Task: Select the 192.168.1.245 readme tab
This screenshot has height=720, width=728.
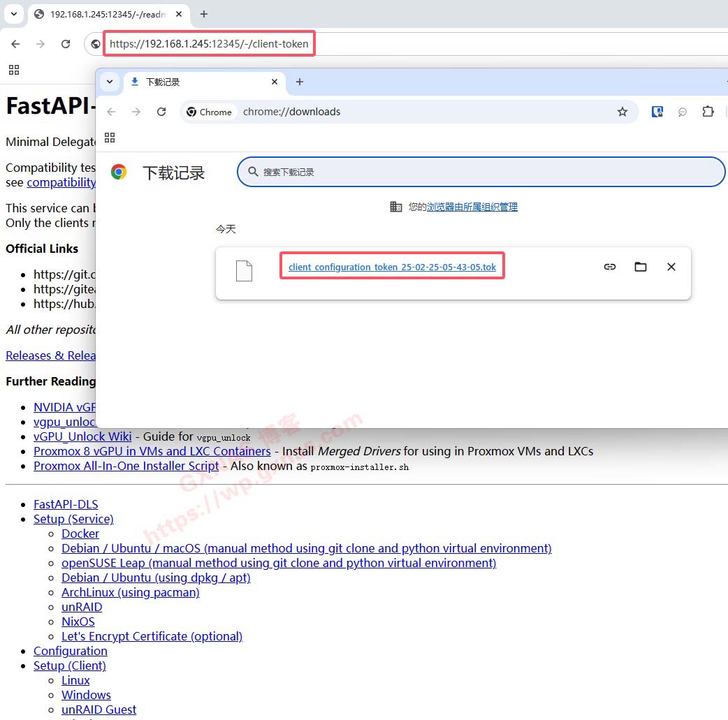Action: [x=105, y=14]
